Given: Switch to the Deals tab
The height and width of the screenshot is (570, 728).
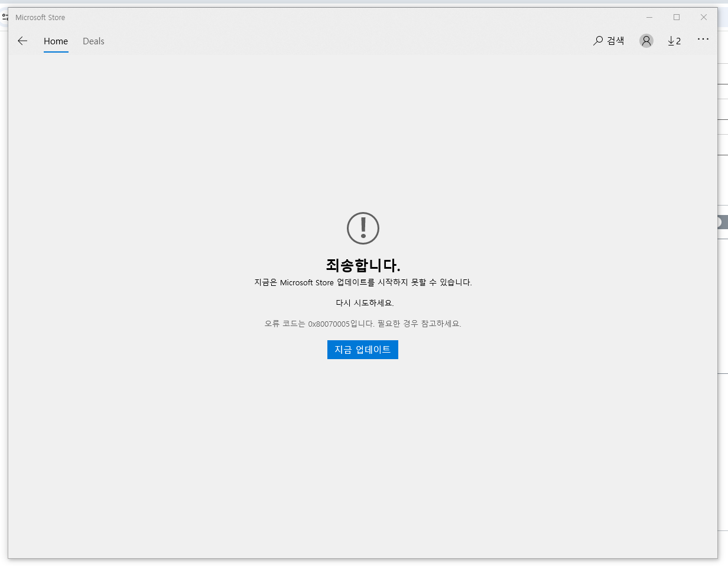Looking at the screenshot, I should (93, 41).
